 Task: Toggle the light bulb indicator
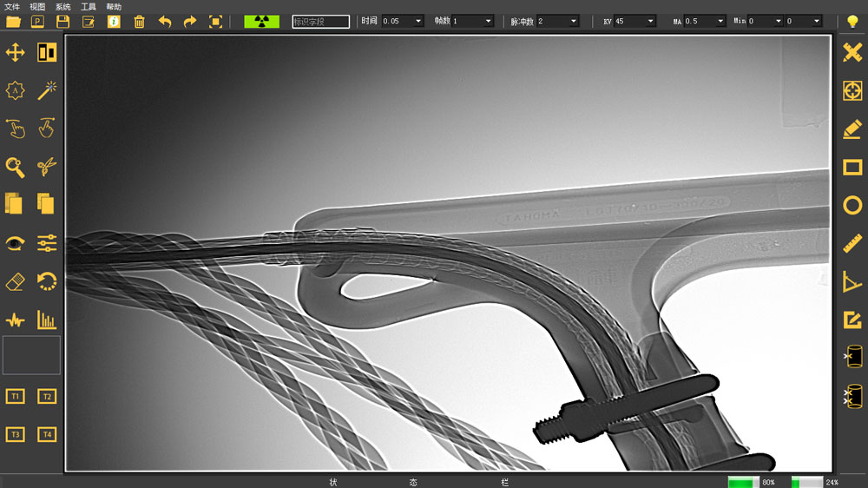(x=852, y=22)
